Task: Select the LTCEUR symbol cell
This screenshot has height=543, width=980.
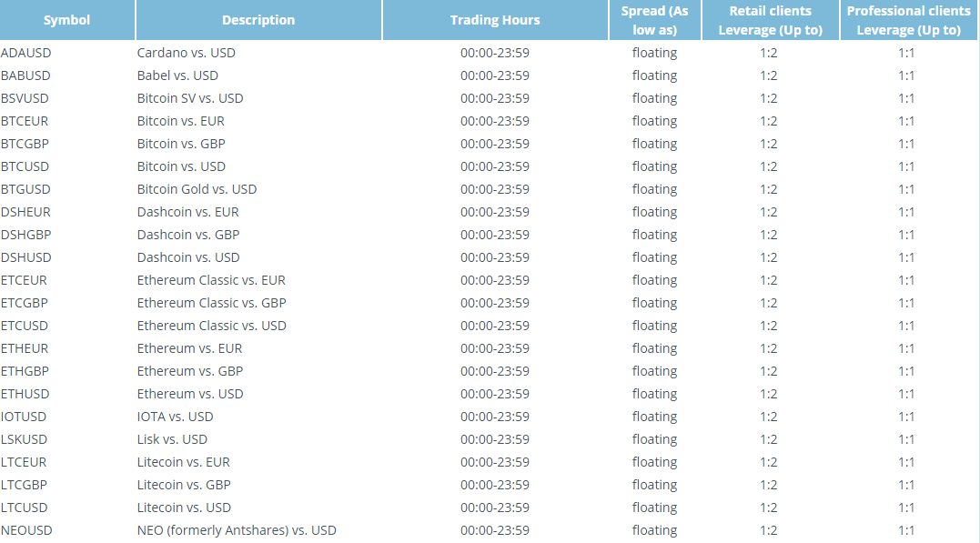Action: pyautogui.click(x=25, y=462)
